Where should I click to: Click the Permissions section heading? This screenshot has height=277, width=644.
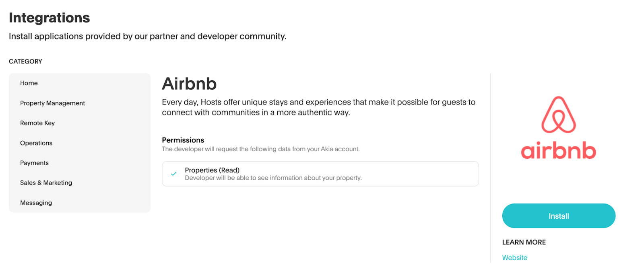(183, 140)
